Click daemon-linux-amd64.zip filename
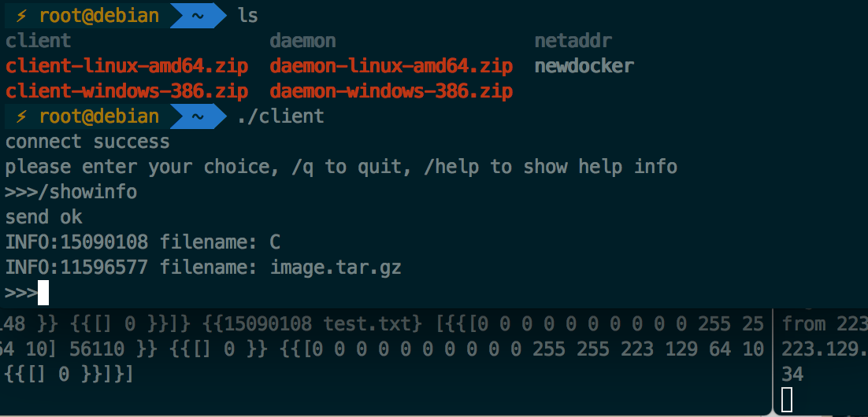 click(391, 66)
